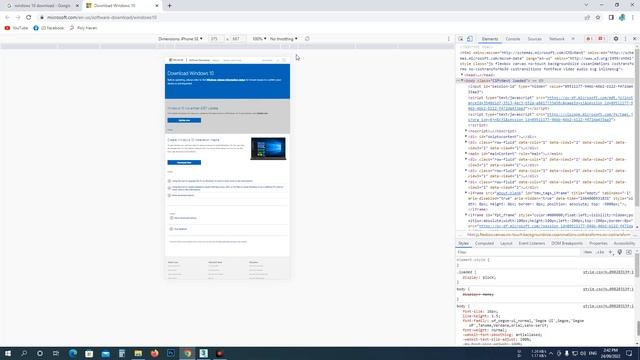This screenshot has height=360, width=640.
Task: Click the viewport width input field
Action: 215,39
